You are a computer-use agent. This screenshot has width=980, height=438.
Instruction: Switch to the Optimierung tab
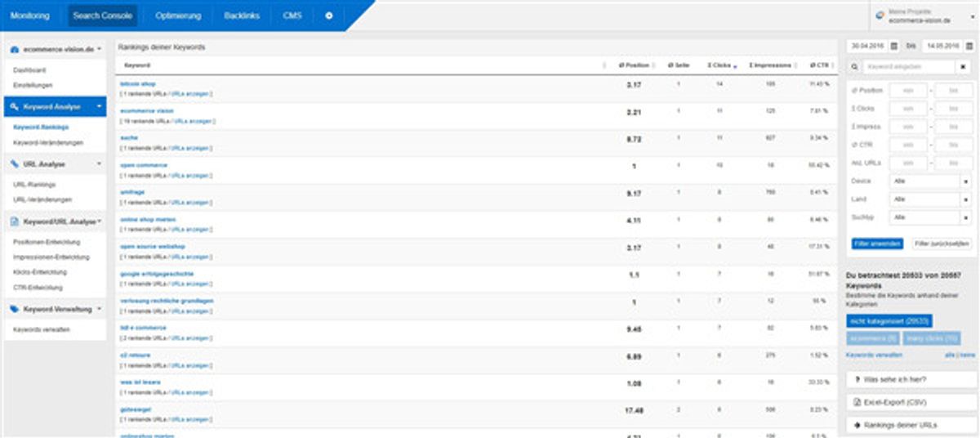177,16
